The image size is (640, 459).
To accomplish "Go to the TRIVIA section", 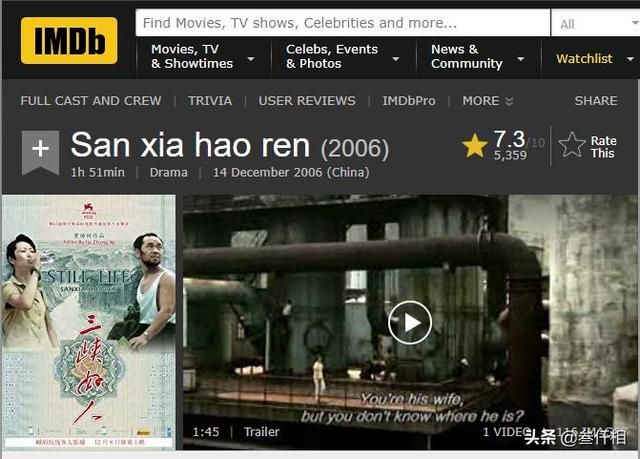I will coord(210,101).
